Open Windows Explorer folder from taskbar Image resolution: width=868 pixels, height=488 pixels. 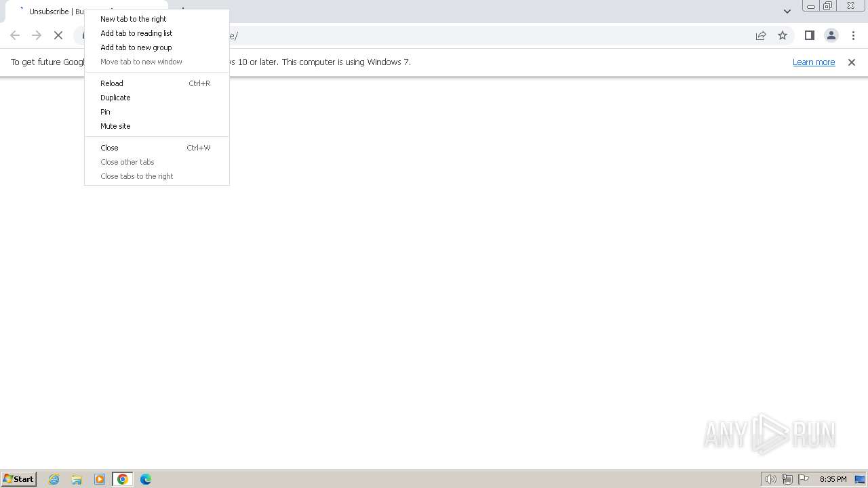coord(77,479)
